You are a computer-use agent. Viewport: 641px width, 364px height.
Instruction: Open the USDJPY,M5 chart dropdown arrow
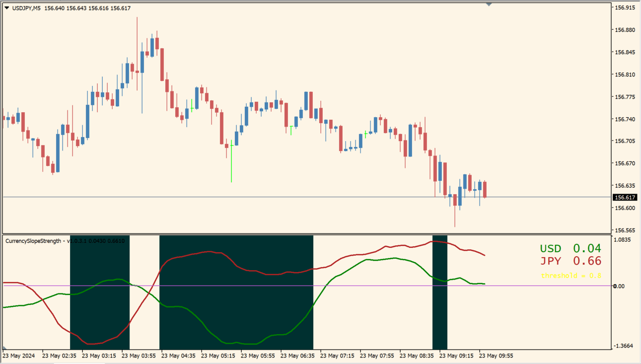pos(6,7)
